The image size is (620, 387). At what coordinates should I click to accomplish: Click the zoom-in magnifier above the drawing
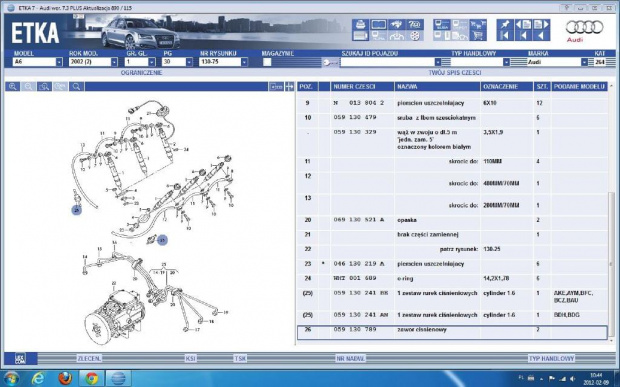[13, 87]
